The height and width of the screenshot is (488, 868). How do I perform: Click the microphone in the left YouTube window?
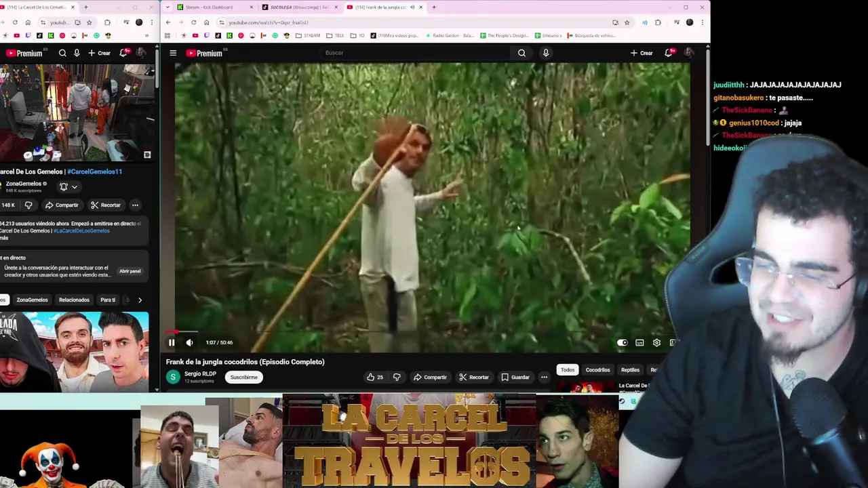[77, 53]
